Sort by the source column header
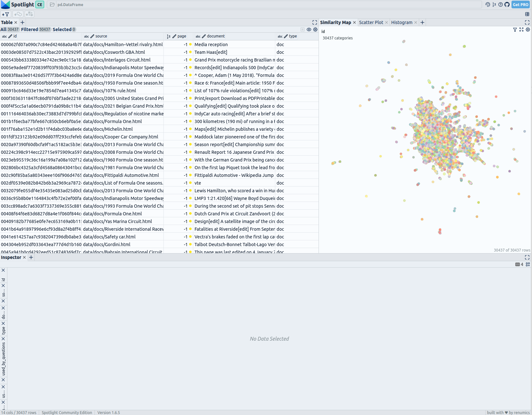The width and height of the screenshot is (532, 415). [x=101, y=36]
